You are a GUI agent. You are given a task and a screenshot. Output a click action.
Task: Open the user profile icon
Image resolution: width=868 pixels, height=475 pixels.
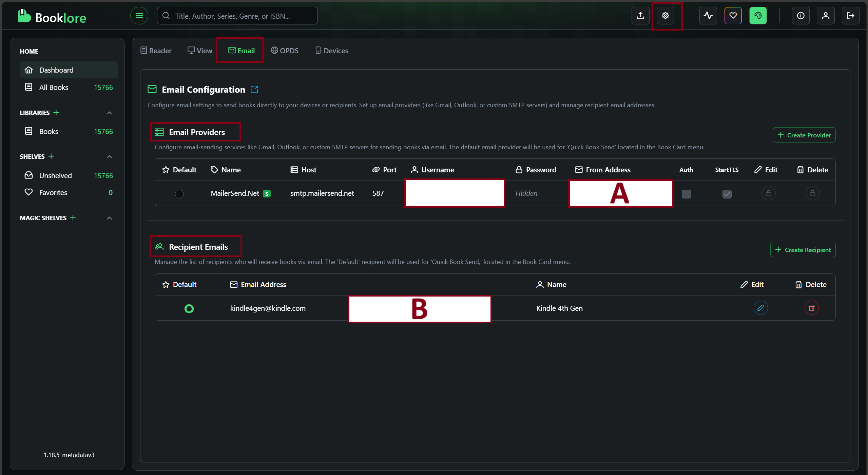(x=825, y=16)
